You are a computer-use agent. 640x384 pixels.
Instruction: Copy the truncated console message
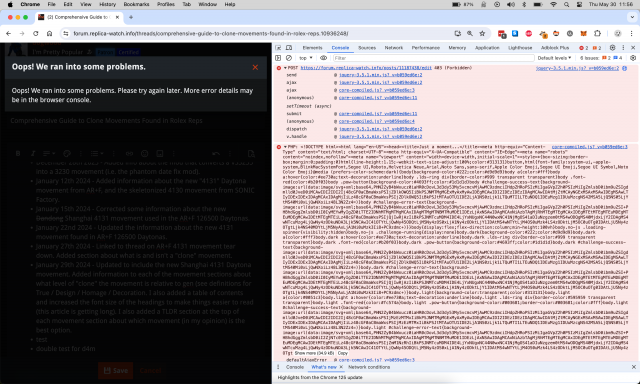[x=343, y=353]
